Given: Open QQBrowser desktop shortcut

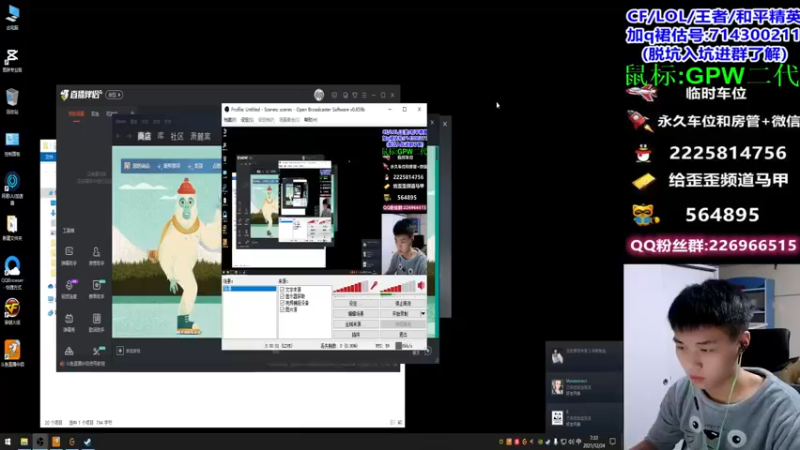Looking at the screenshot, I should point(12,273).
